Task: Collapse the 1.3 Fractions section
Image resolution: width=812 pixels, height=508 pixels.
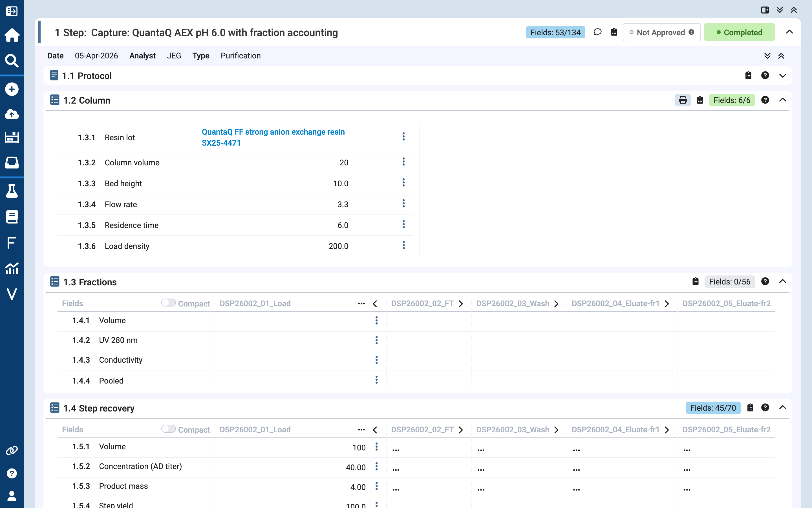Action: [x=783, y=282]
